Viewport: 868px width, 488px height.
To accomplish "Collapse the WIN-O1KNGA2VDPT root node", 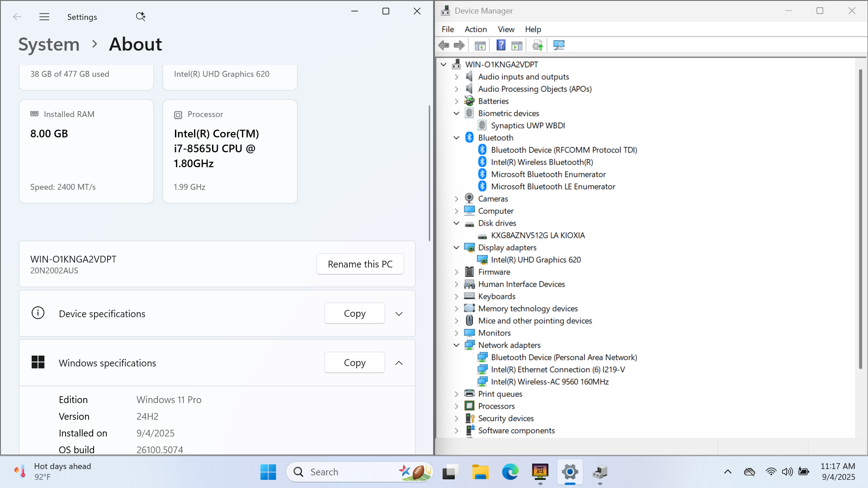I will click(x=443, y=65).
